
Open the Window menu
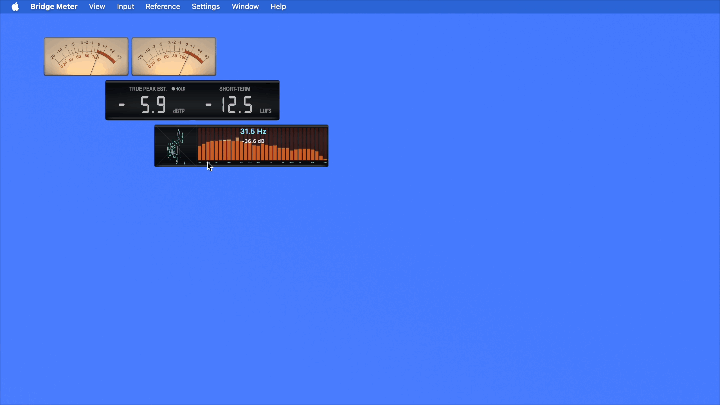245,6
